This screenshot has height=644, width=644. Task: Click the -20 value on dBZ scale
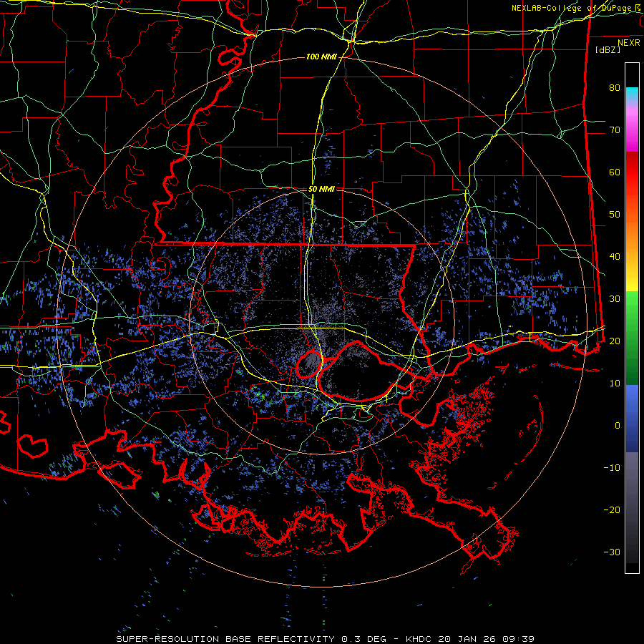tap(612, 509)
